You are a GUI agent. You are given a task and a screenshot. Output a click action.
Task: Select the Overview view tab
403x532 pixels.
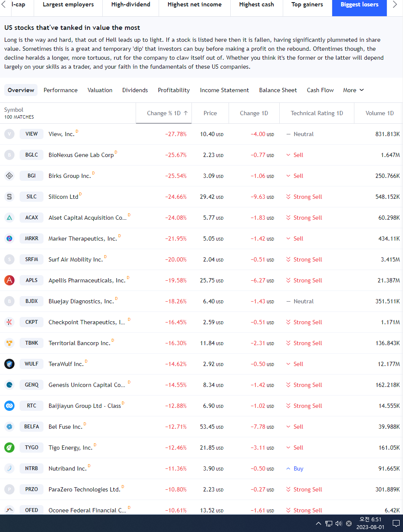point(21,90)
